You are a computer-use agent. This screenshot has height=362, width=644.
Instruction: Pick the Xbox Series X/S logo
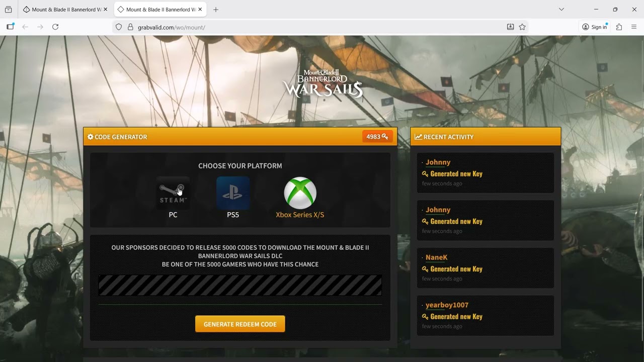tap(300, 193)
